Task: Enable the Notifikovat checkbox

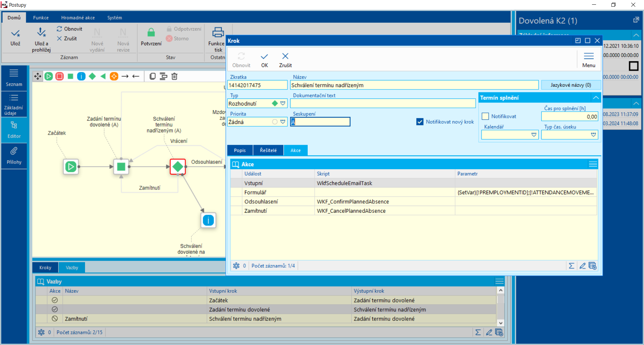Action: coord(485,116)
